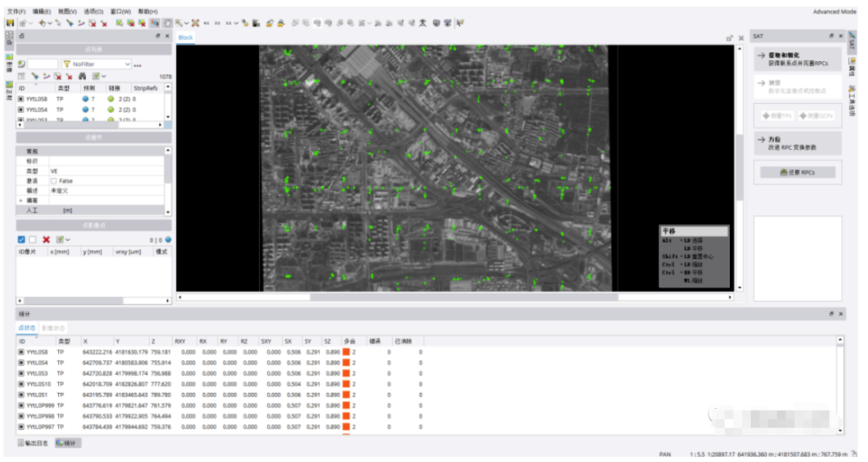Uncheck the blue checked box in image points
Viewport: 868px width, 462px height.
pyautogui.click(x=22, y=239)
